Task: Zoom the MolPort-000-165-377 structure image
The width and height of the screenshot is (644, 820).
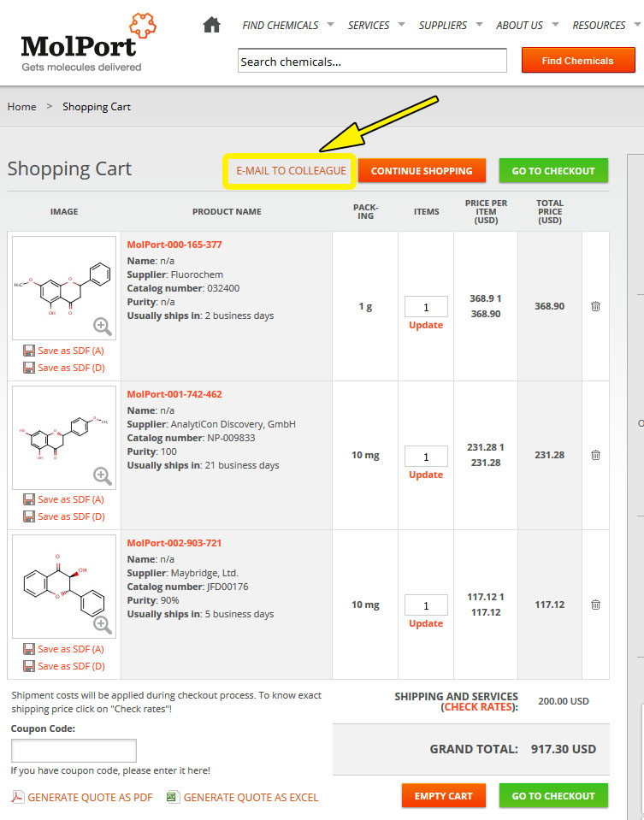Action: point(102,326)
